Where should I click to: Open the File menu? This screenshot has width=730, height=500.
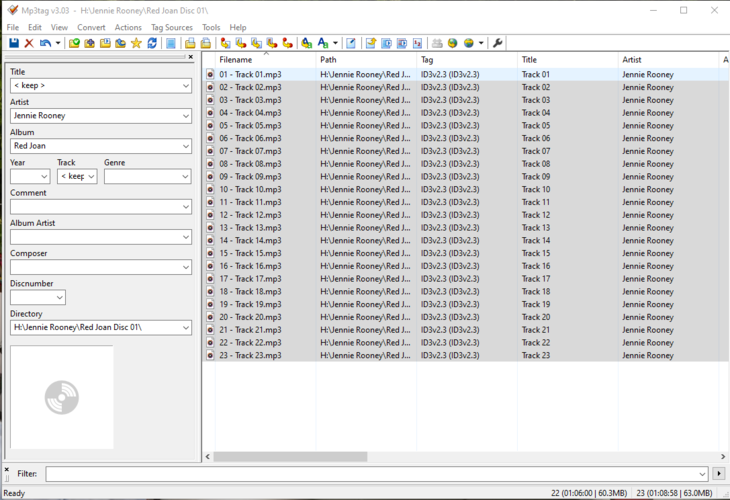coord(13,27)
